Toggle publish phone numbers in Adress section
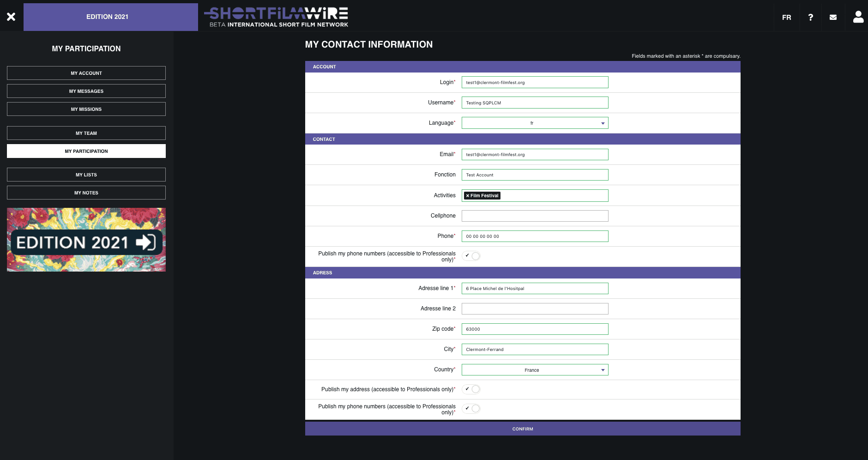This screenshot has width=868, height=460. [x=471, y=409]
